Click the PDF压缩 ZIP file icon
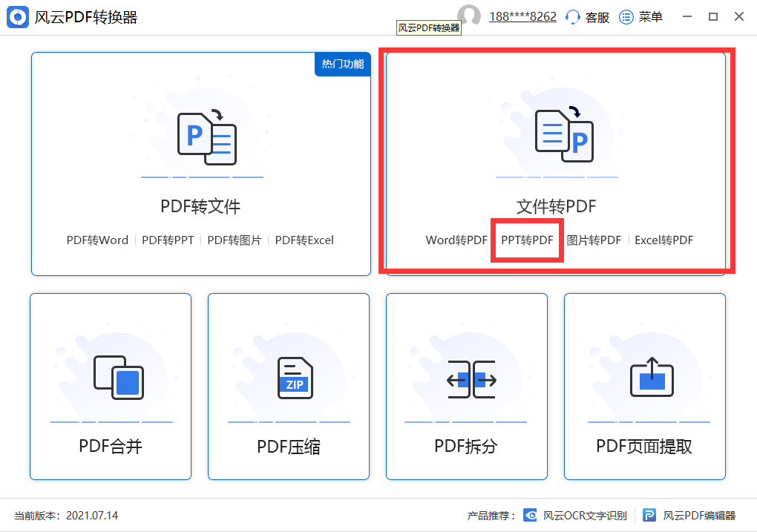Viewport: 757px width, 532px height. coord(295,378)
